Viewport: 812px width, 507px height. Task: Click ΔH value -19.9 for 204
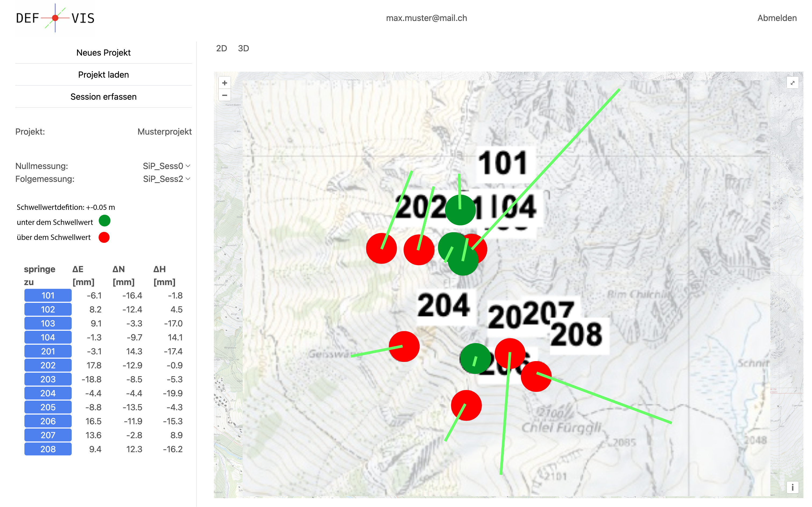173,393
